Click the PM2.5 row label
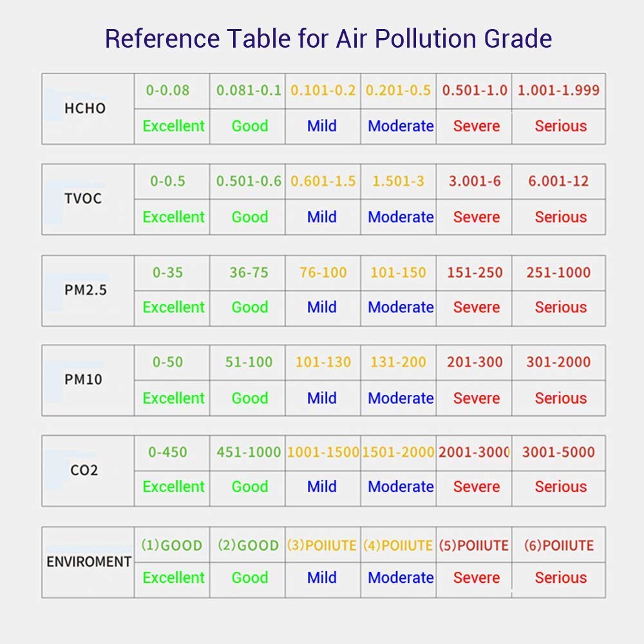 click(85, 290)
